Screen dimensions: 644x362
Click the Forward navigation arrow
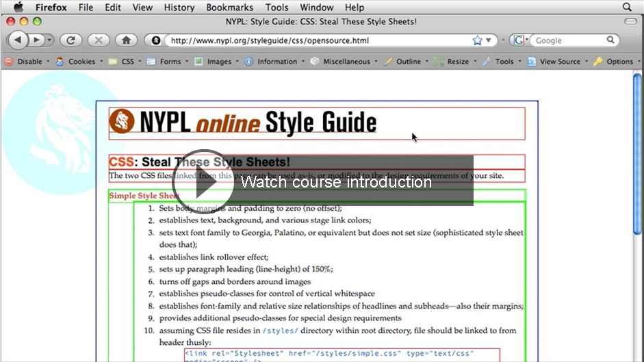click(x=36, y=40)
